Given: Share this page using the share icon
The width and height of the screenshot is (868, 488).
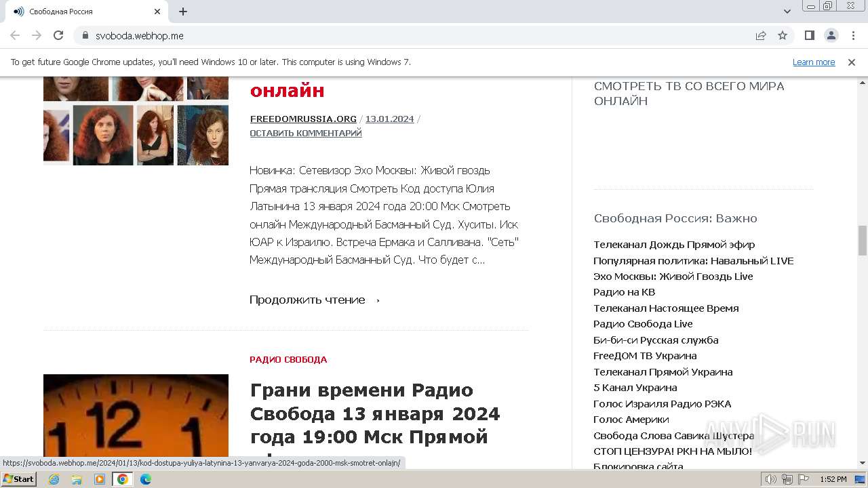Looking at the screenshot, I should (x=761, y=35).
